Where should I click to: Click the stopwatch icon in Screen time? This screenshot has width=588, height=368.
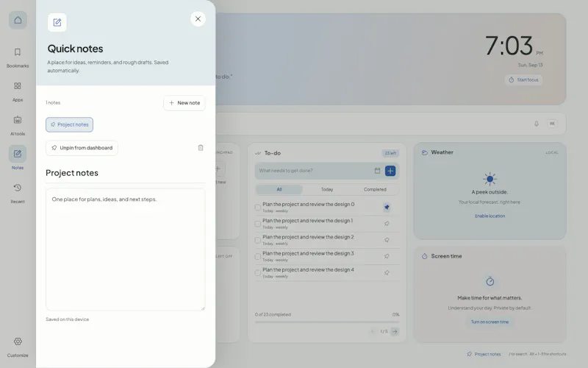(x=490, y=281)
